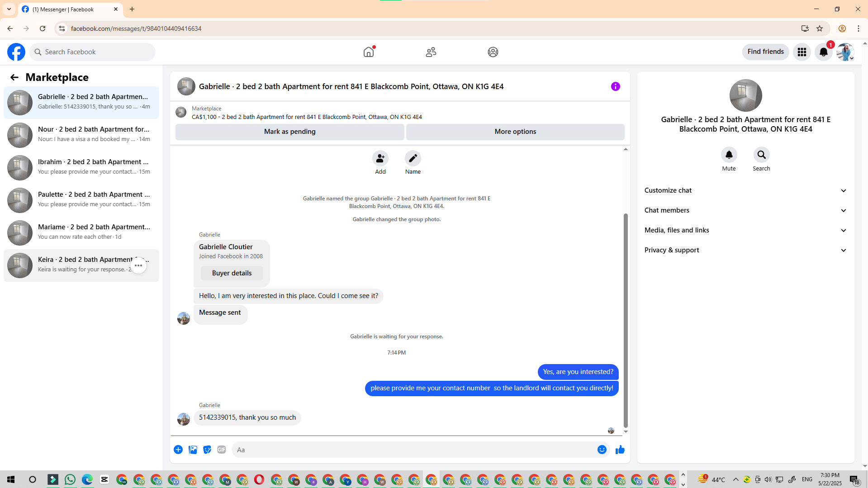Open Gabrielle conversation in the list
868x488 pixels.
[81, 103]
